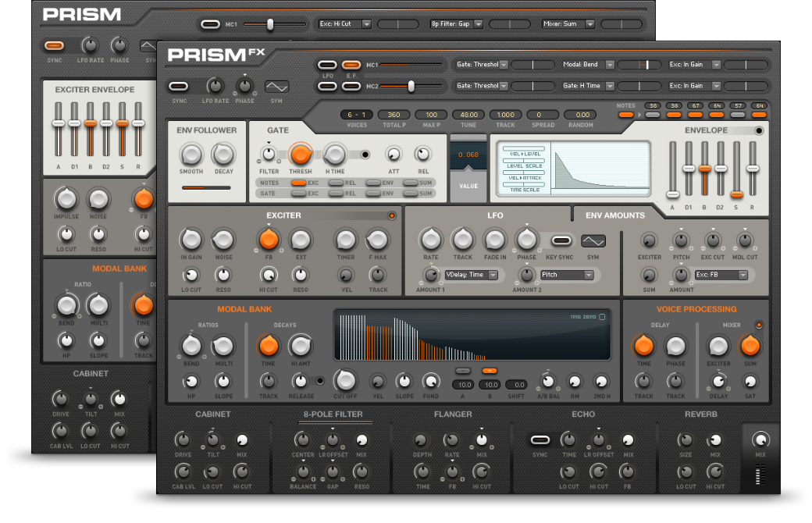The image size is (812, 523).
Task: Toggle the LFO button on MC2 row
Action: pyautogui.click(x=327, y=86)
